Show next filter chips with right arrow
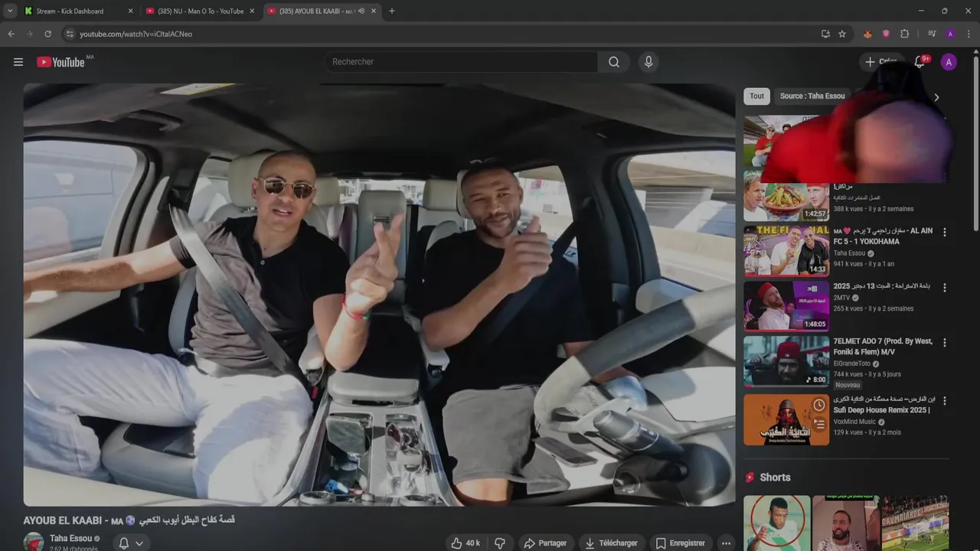Viewport: 980px width, 551px height. (x=936, y=97)
